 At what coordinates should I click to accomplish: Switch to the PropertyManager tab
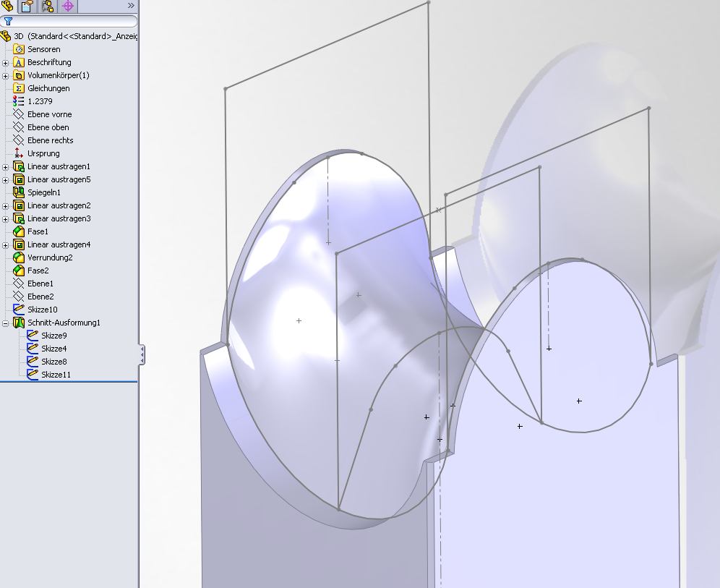[27, 6]
